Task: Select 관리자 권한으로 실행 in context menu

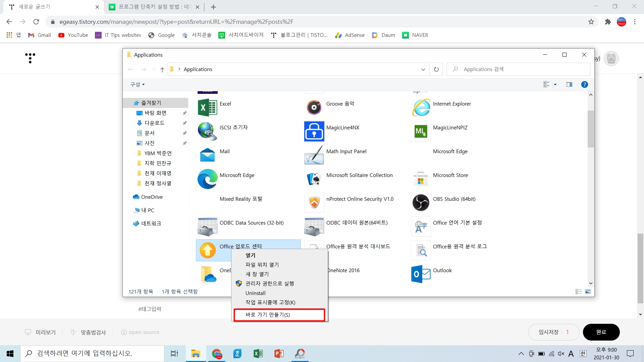Action: tap(270, 284)
